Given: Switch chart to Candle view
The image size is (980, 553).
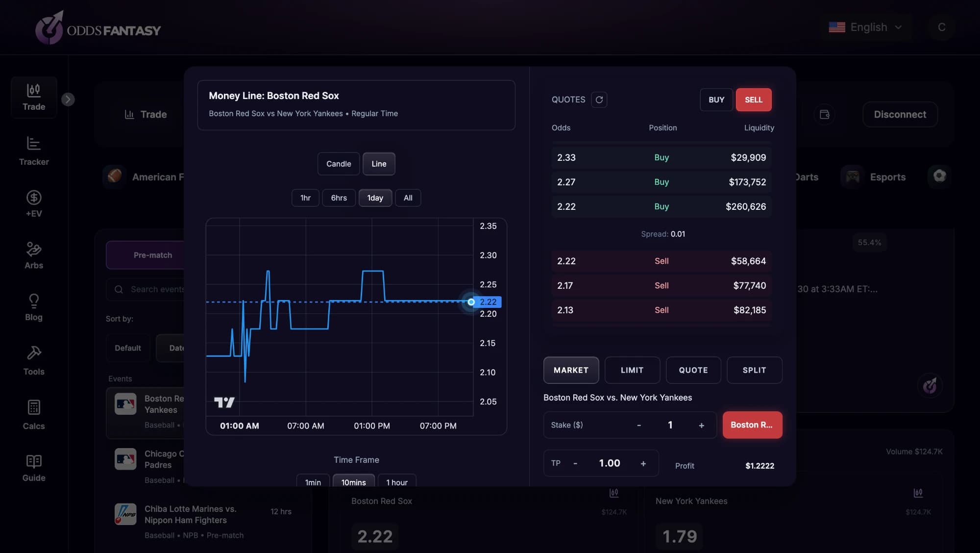Looking at the screenshot, I should 339,164.
